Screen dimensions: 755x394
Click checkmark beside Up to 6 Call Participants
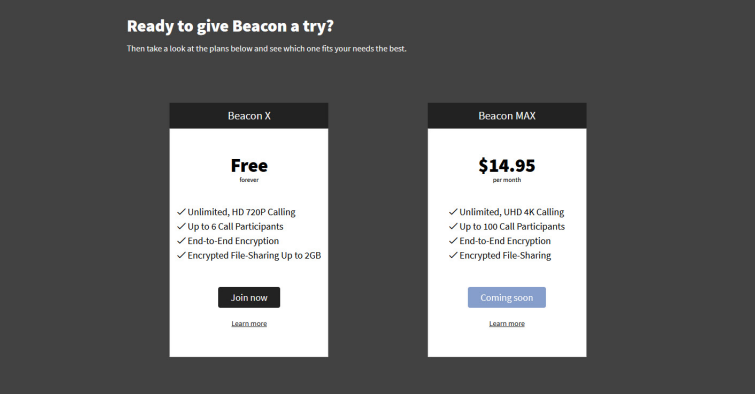[181, 226]
